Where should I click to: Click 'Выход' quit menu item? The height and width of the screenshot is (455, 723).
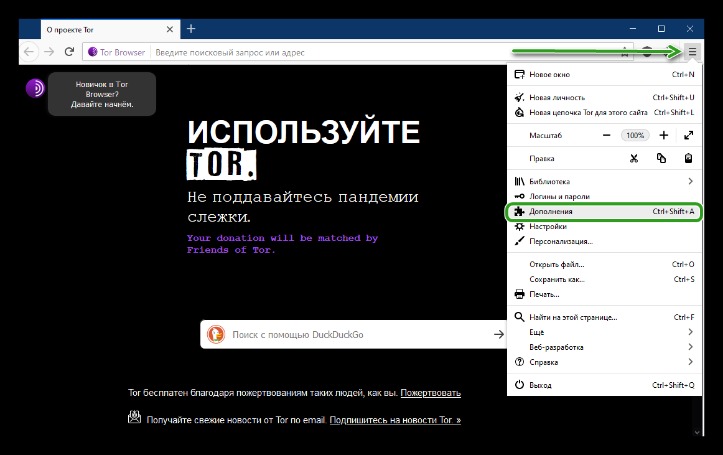click(x=604, y=385)
